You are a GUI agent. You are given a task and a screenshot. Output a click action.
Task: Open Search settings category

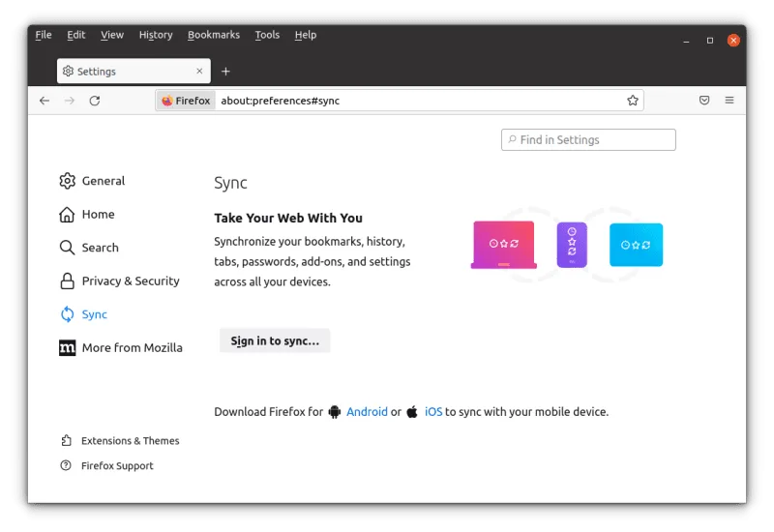coord(100,248)
